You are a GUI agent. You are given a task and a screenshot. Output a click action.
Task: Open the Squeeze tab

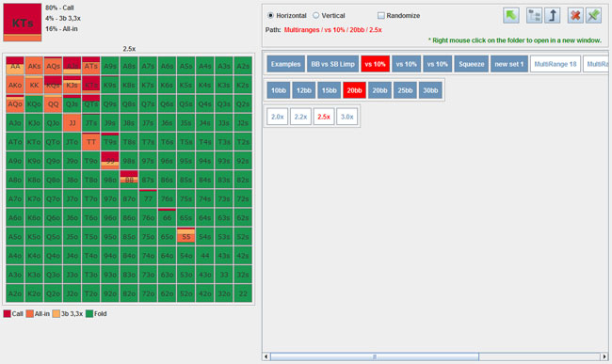coord(472,64)
